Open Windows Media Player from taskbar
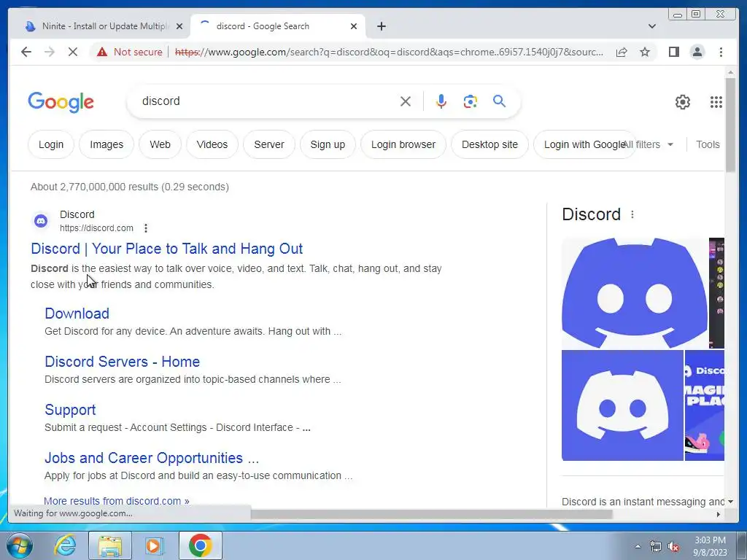Viewport: 747px width, 560px height. (154, 545)
